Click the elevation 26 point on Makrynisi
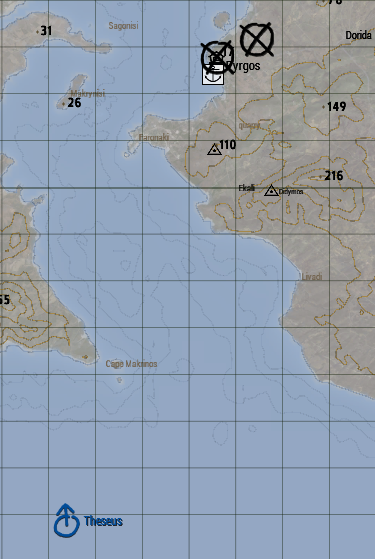 [x=72, y=103]
